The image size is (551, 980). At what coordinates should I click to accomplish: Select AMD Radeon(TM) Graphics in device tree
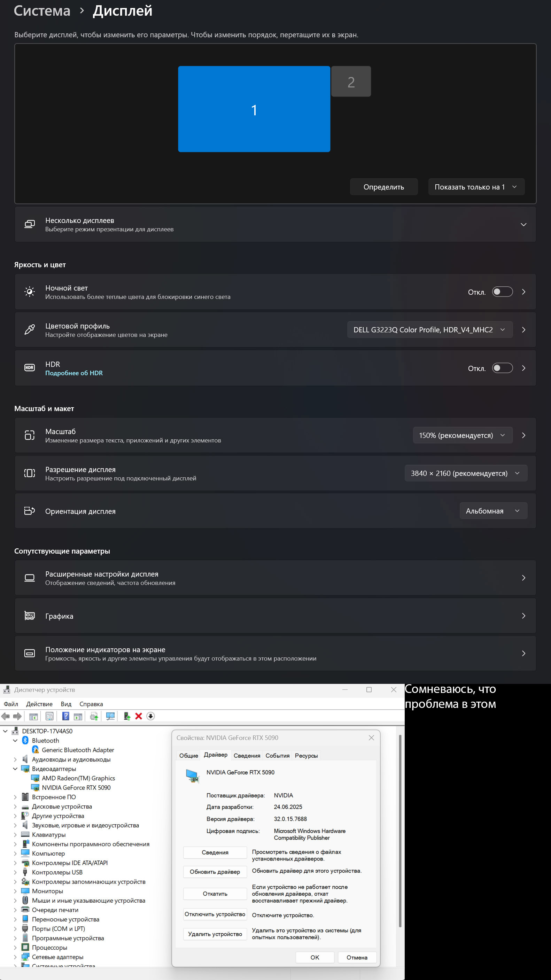click(78, 778)
